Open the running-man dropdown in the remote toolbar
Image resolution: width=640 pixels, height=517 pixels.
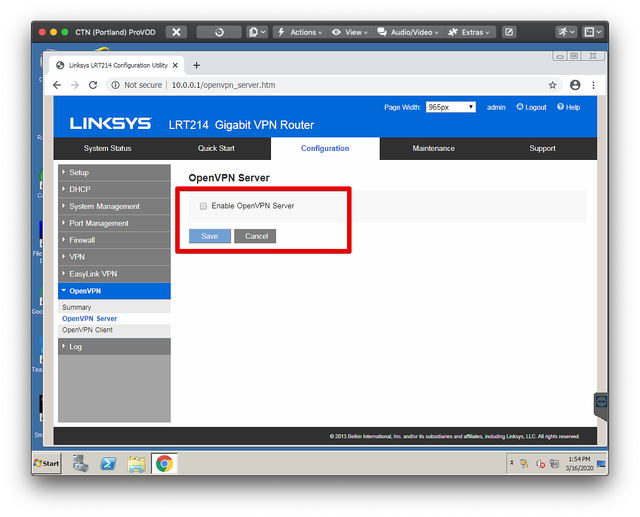(566, 32)
